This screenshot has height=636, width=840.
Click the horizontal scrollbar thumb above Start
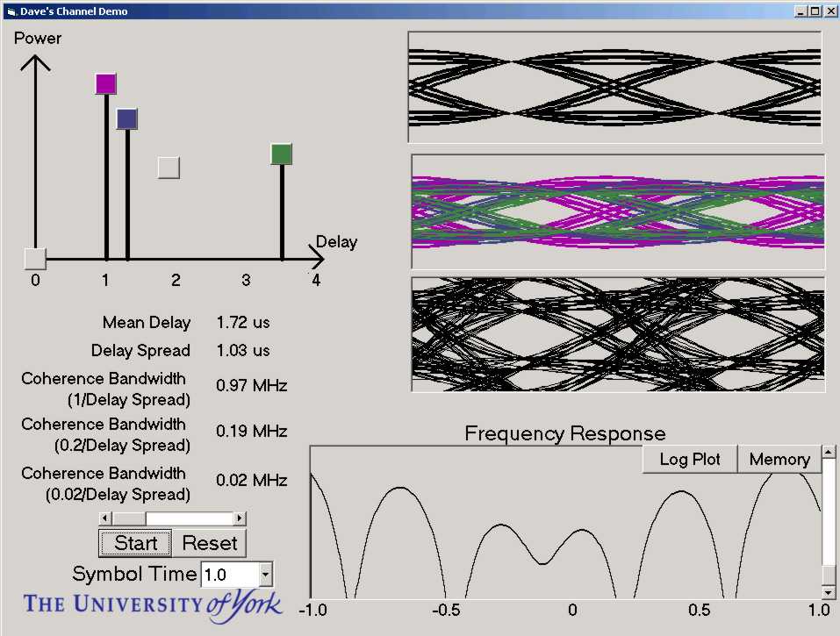(130, 518)
